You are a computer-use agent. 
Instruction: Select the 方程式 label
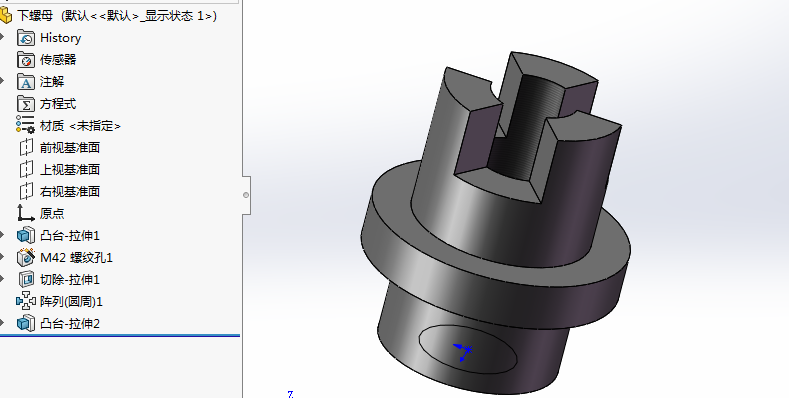coord(58,104)
